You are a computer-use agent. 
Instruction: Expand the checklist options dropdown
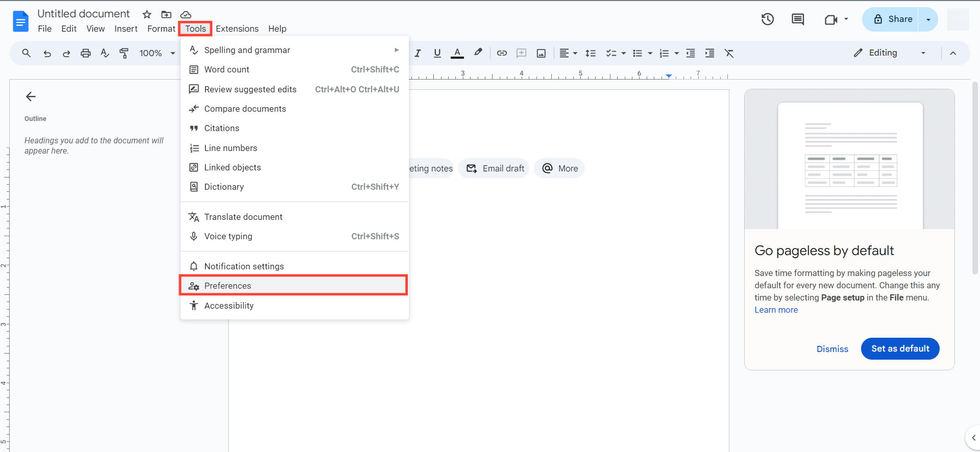623,53
